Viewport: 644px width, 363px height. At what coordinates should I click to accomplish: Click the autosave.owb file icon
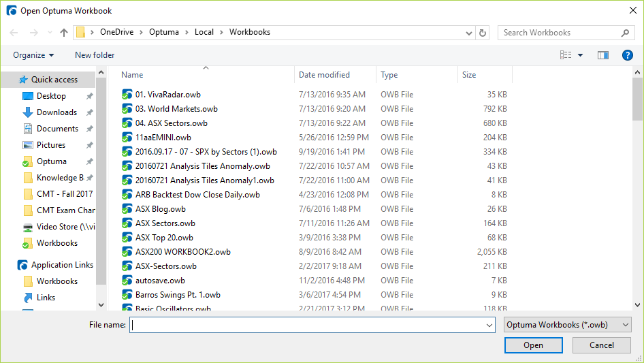(127, 281)
